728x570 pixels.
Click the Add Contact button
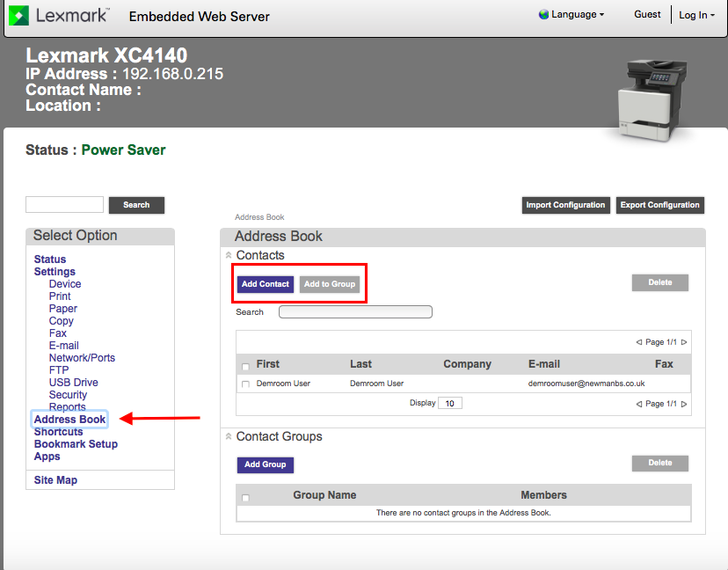[x=265, y=284]
